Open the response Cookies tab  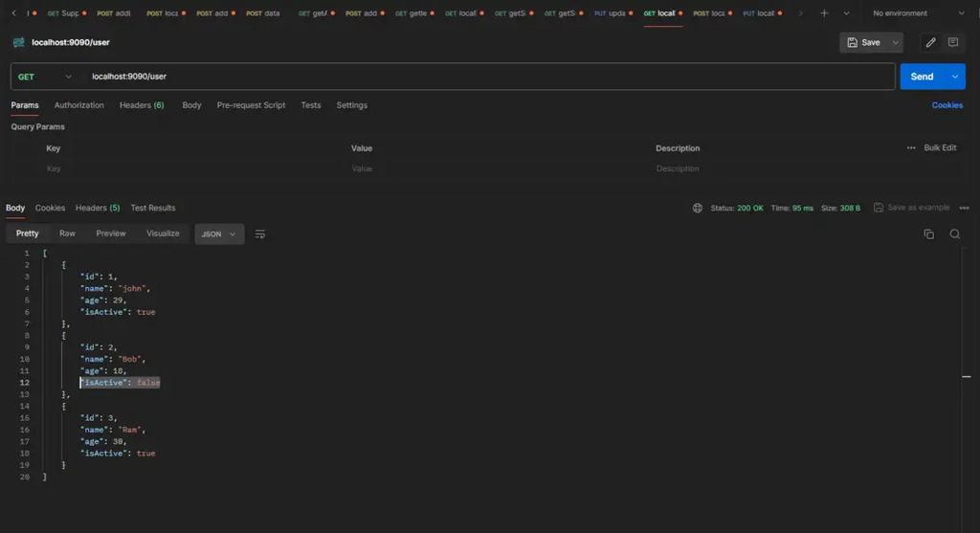click(50, 208)
